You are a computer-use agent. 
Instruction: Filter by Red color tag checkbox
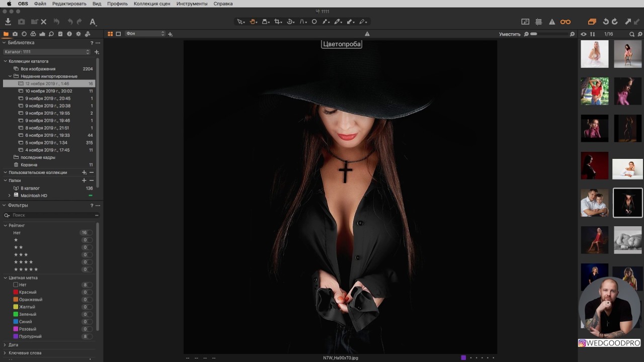pos(16,292)
